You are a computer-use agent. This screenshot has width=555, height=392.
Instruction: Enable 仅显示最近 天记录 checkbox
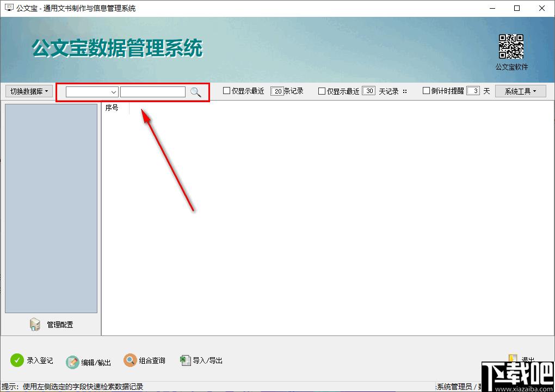pos(322,91)
